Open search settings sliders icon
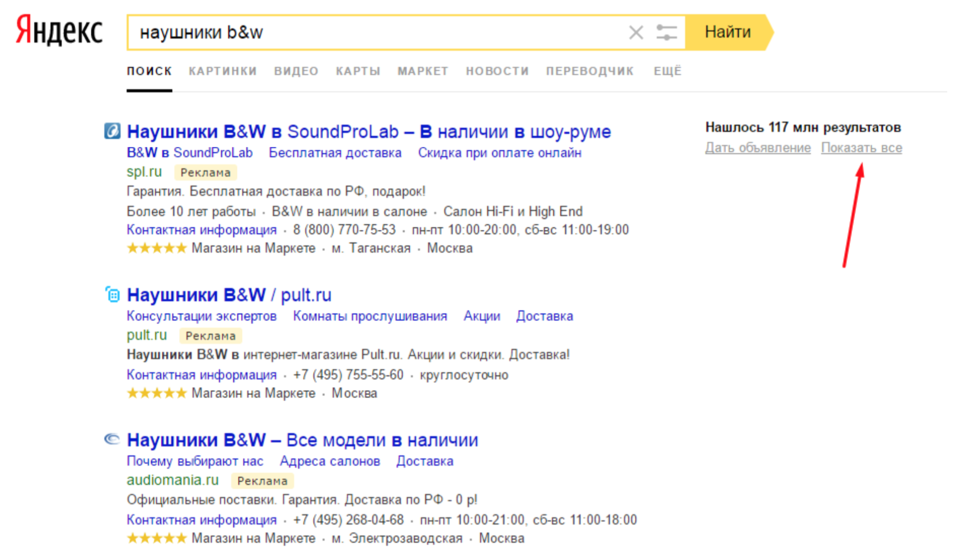960x560 pixels. [x=666, y=33]
